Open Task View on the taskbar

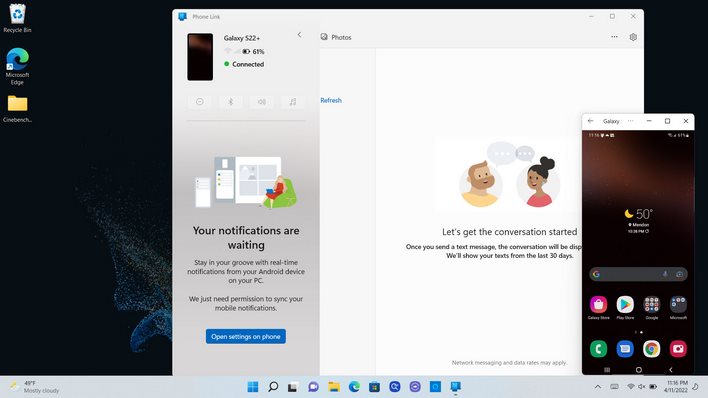(293, 387)
